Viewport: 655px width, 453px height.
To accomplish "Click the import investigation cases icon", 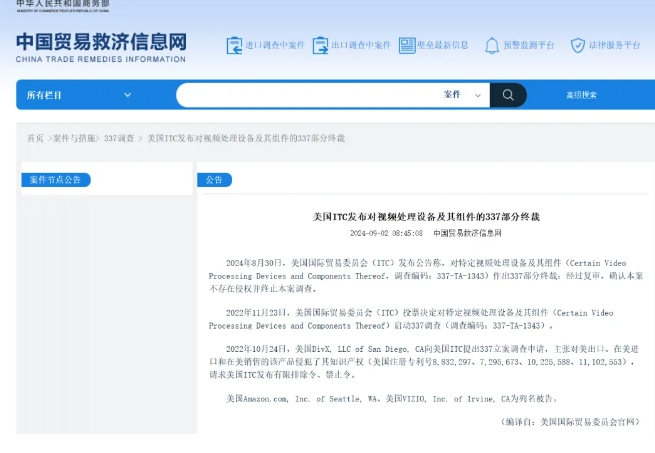I will (234, 46).
